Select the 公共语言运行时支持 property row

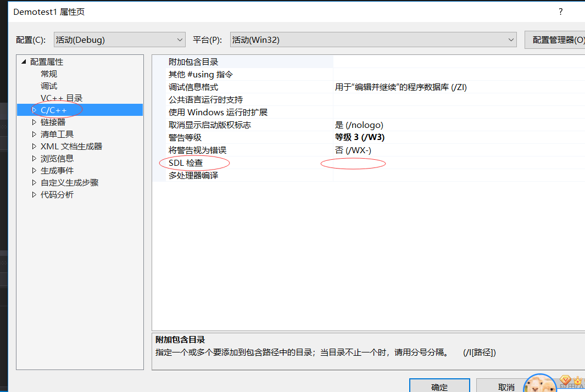pos(249,99)
